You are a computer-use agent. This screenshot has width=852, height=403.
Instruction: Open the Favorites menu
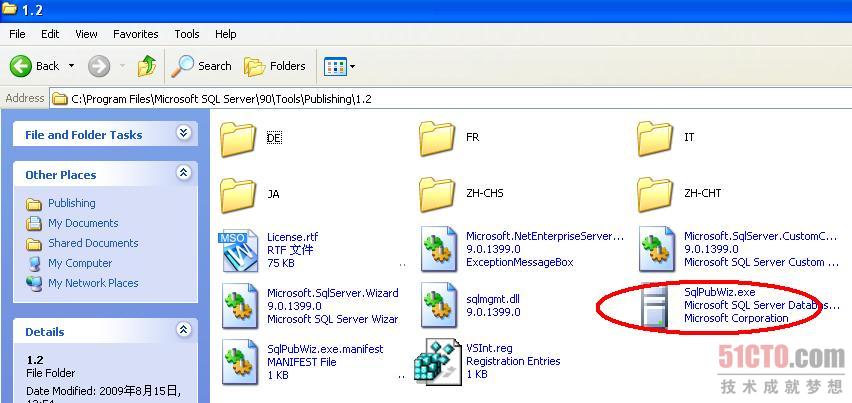tap(135, 34)
